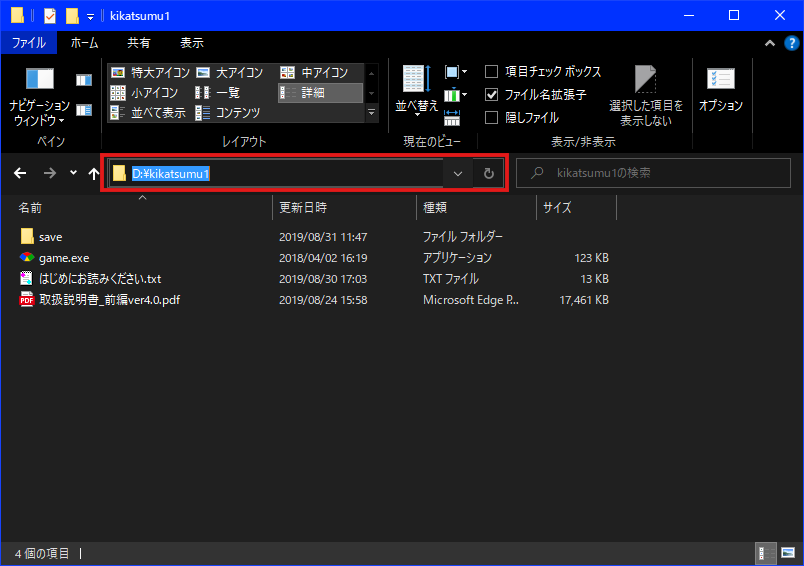Open the address bar history dropdown
This screenshot has height=566, width=804.
point(458,174)
